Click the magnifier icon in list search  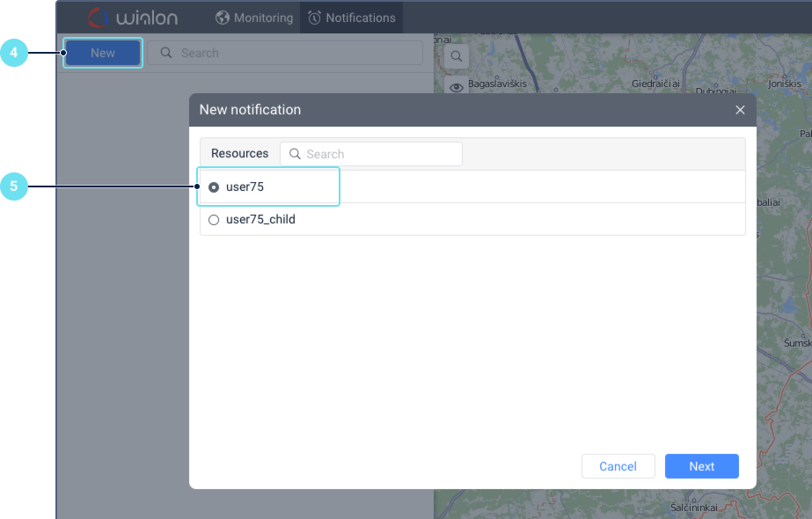pos(165,53)
